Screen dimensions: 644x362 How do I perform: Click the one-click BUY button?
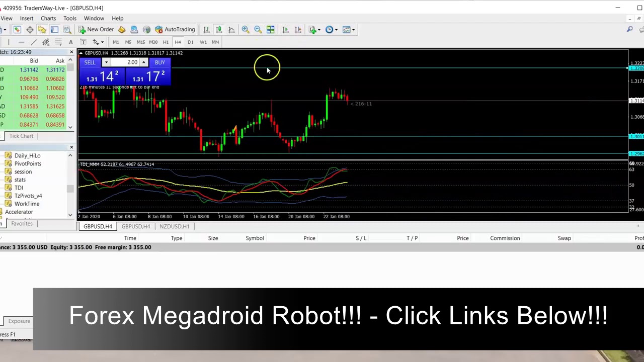159,62
